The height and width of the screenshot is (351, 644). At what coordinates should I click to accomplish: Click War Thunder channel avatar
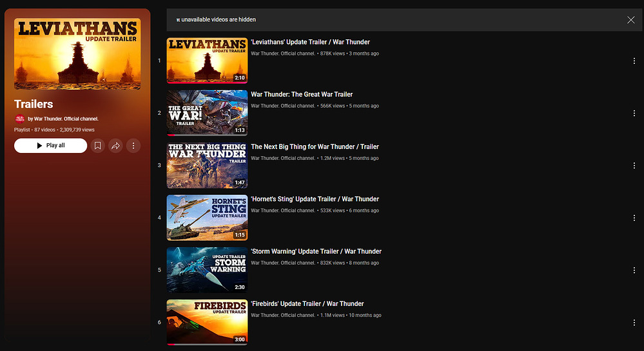click(x=19, y=119)
